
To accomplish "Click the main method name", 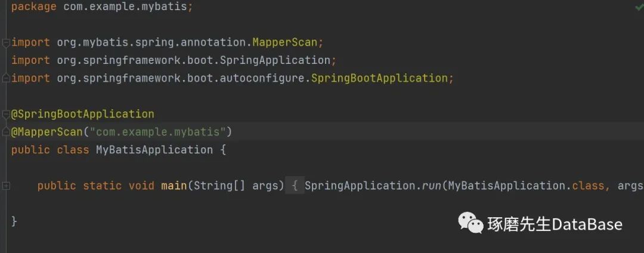I will pos(174,186).
